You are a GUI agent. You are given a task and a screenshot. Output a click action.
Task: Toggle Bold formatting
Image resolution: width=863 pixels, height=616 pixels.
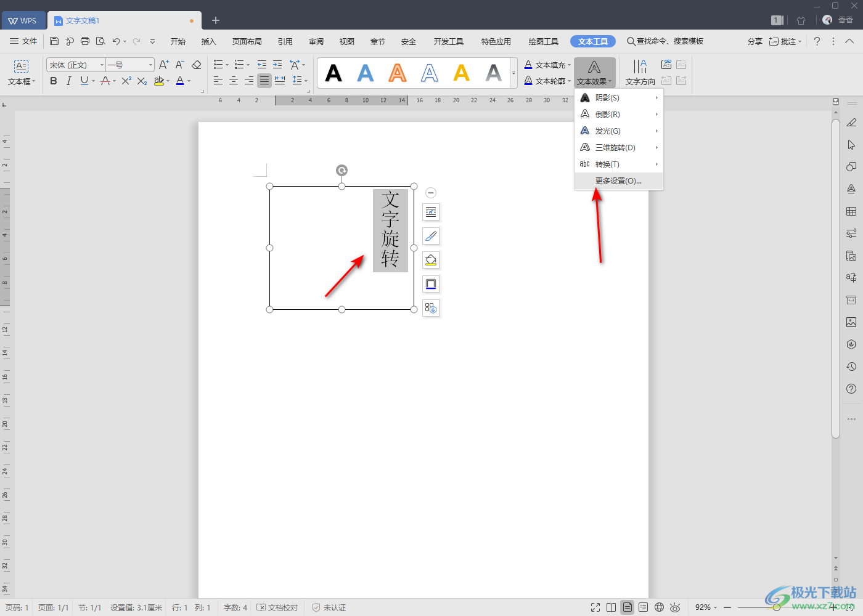tap(54, 81)
